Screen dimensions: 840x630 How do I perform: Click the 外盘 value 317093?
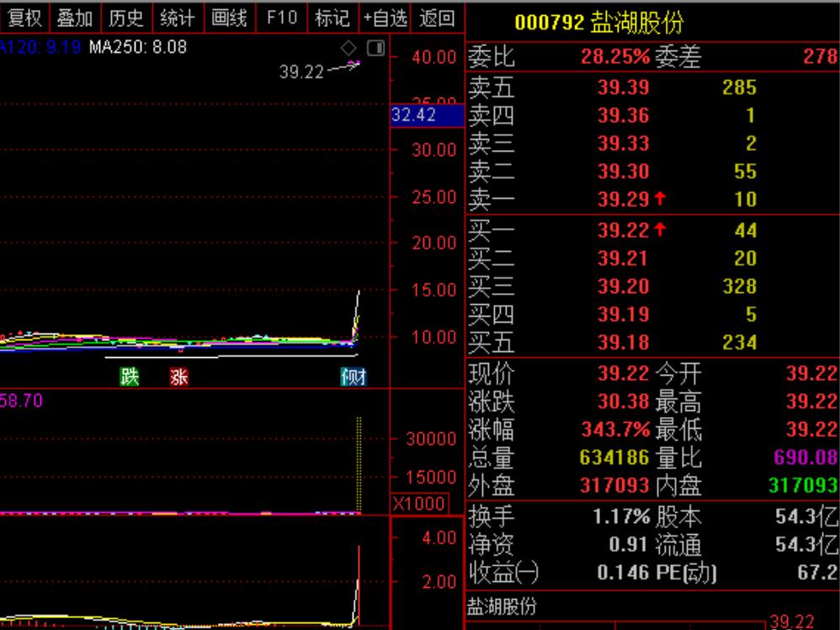(614, 485)
